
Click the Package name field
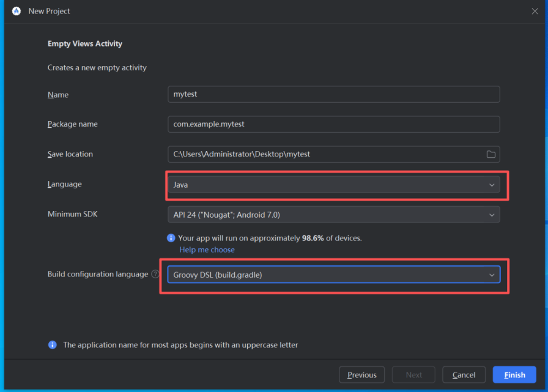point(334,124)
